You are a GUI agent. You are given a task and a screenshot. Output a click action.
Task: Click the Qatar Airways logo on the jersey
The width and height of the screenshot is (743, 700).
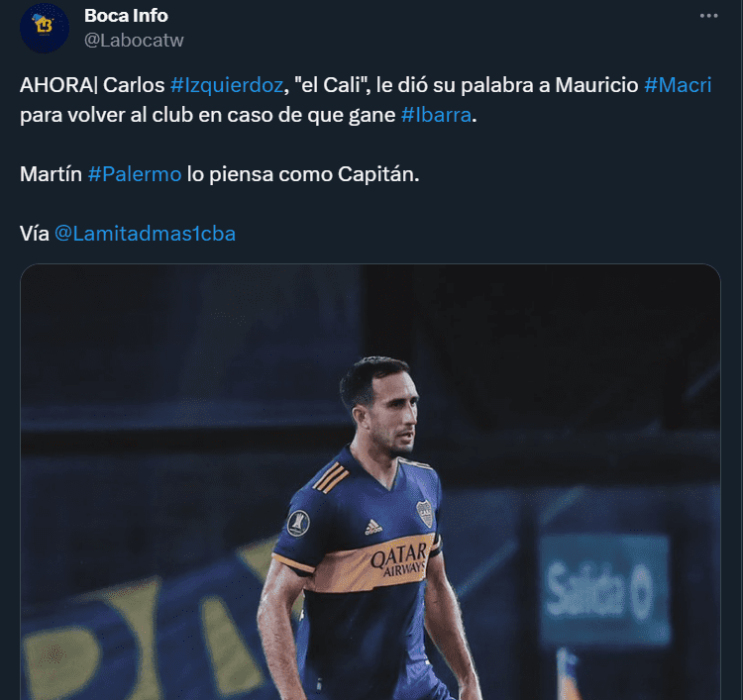pyautogui.click(x=398, y=561)
